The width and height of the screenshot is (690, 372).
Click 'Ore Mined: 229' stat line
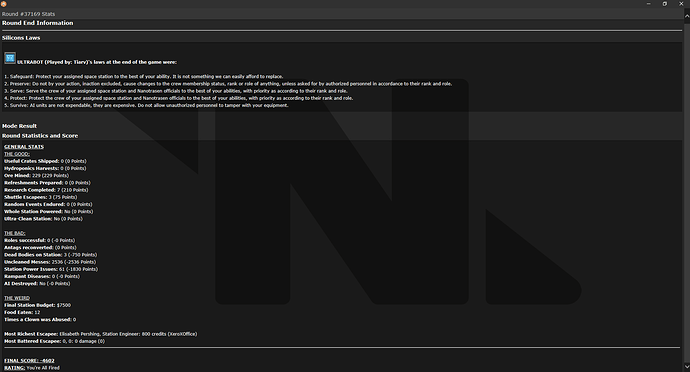click(37, 176)
